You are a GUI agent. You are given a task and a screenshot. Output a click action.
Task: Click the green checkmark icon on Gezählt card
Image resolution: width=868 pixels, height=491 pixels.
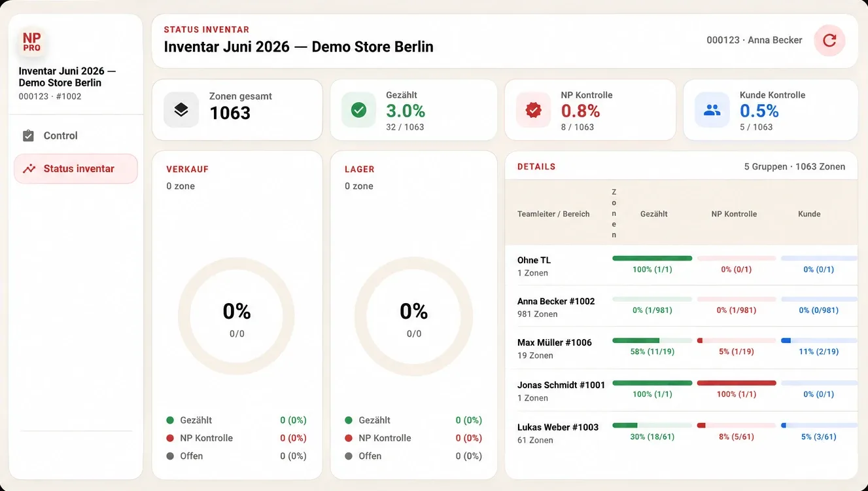pos(358,110)
